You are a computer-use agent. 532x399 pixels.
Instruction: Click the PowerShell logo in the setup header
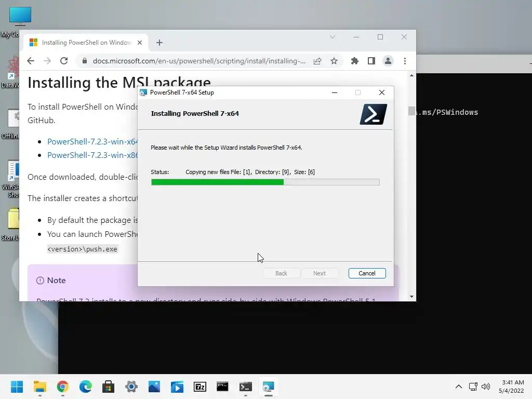tap(373, 114)
